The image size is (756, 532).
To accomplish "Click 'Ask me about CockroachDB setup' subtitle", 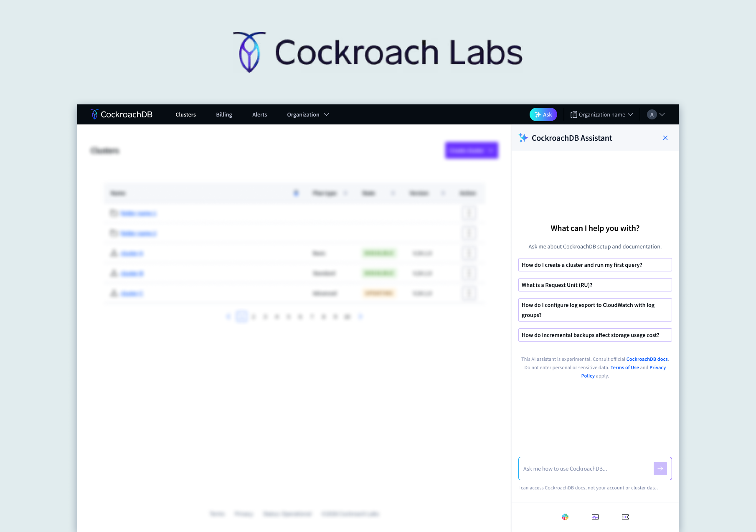I will point(595,246).
